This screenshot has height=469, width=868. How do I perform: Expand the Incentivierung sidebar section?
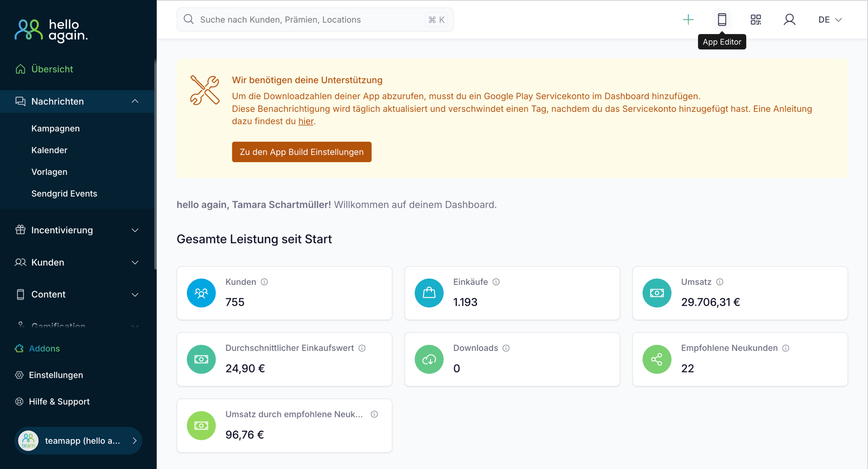135,230
